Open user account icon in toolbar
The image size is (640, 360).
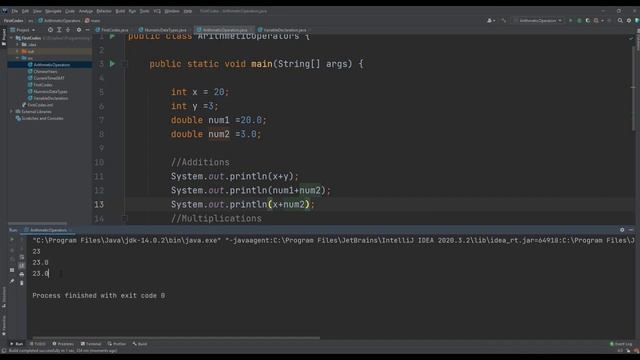tap(491, 20)
